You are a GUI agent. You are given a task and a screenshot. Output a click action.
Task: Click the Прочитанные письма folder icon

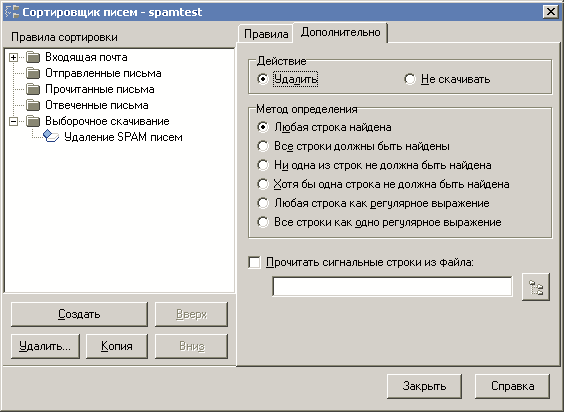[x=33, y=89]
